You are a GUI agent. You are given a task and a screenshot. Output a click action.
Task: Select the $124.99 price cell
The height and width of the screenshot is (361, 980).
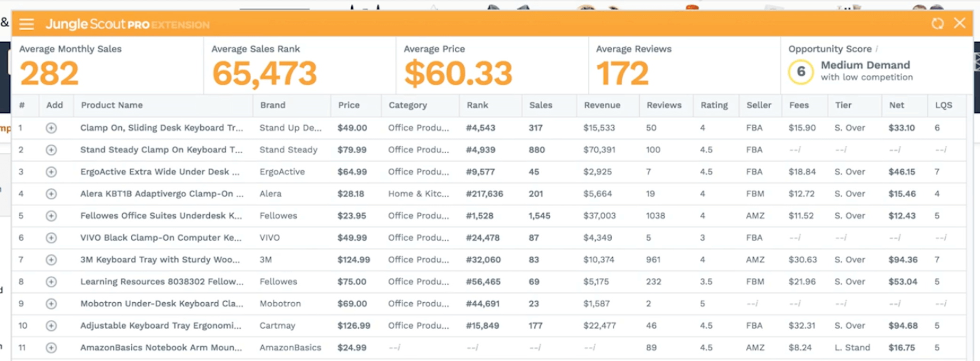point(354,260)
